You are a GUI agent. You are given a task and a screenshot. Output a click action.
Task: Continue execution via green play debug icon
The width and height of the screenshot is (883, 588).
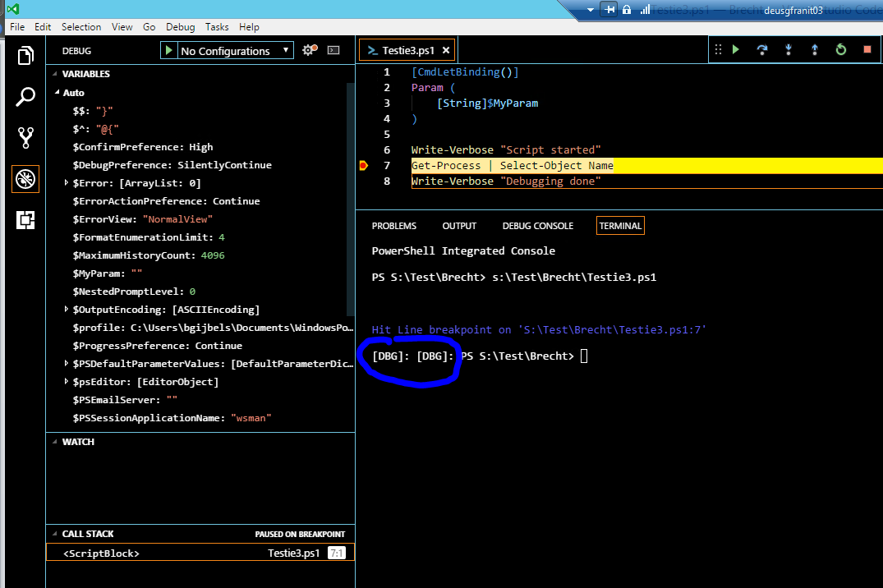pyautogui.click(x=735, y=49)
